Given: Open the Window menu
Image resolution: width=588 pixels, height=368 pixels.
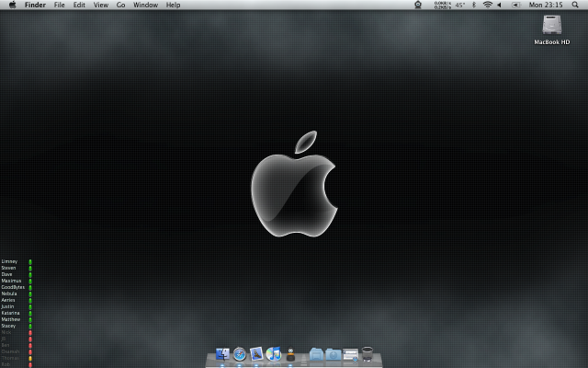Looking at the screenshot, I should pos(145,5).
